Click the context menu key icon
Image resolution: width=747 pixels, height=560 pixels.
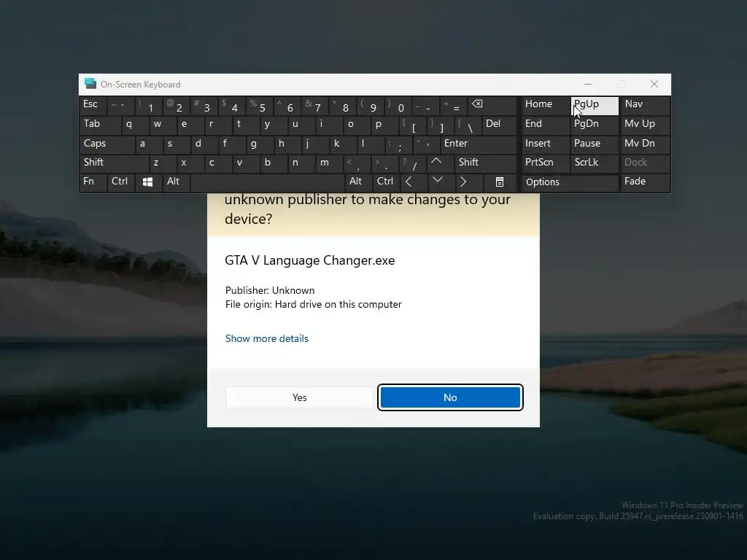coord(499,182)
